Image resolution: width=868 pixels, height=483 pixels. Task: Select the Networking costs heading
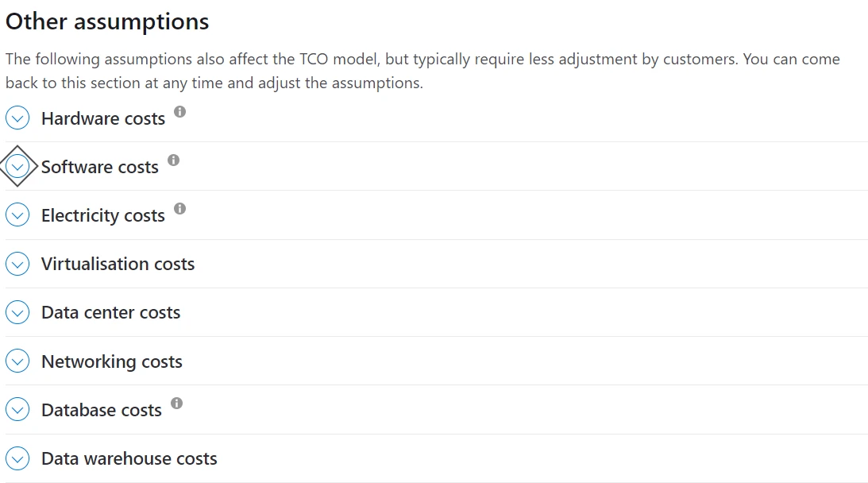coord(111,361)
